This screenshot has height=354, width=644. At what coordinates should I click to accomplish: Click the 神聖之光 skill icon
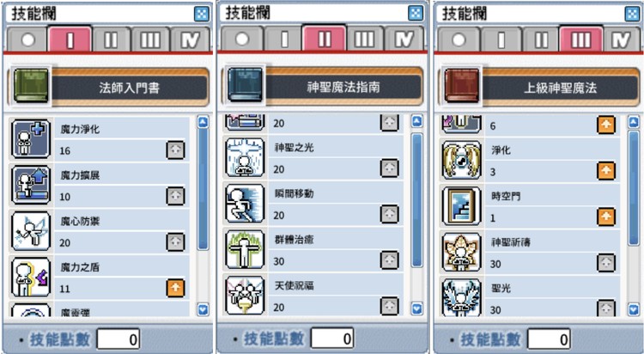tap(245, 157)
